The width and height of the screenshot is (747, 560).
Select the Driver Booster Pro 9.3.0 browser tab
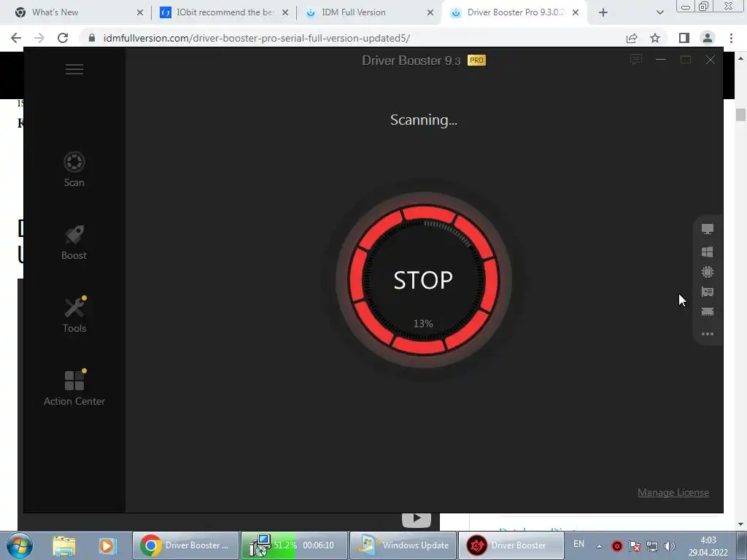[516, 12]
